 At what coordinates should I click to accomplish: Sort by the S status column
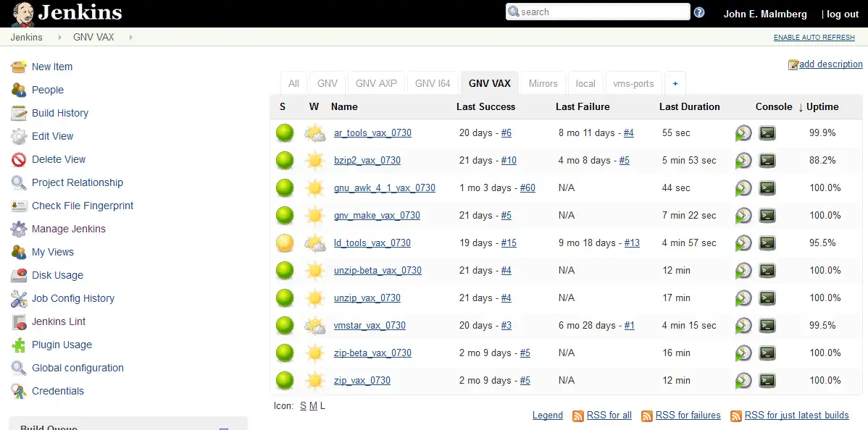pos(283,107)
